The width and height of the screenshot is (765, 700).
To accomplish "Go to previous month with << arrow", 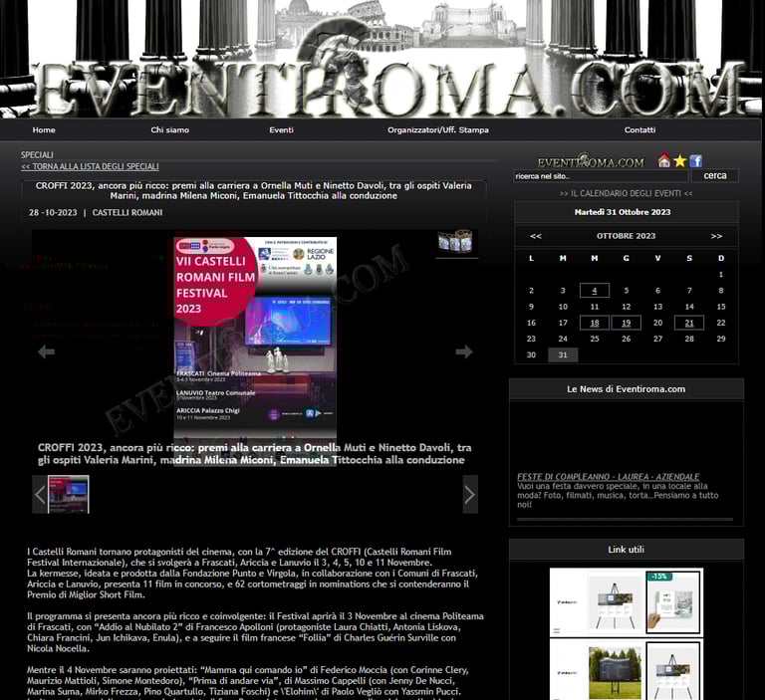I will coord(536,236).
